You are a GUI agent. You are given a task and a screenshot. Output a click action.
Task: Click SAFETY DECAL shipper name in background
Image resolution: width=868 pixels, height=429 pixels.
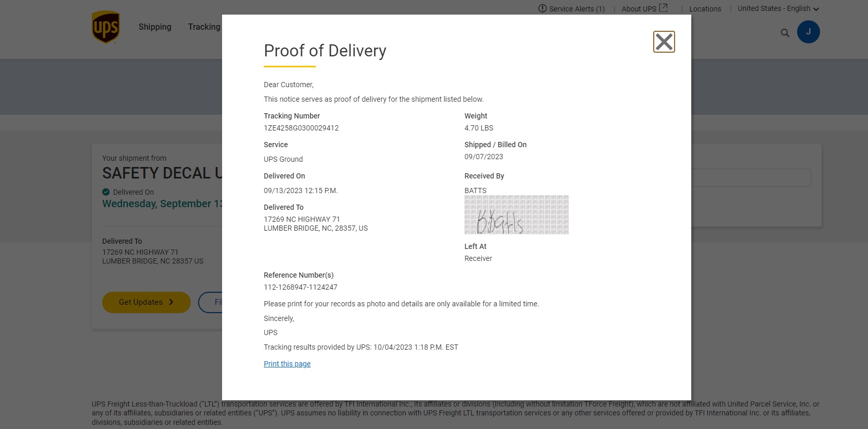tap(162, 173)
